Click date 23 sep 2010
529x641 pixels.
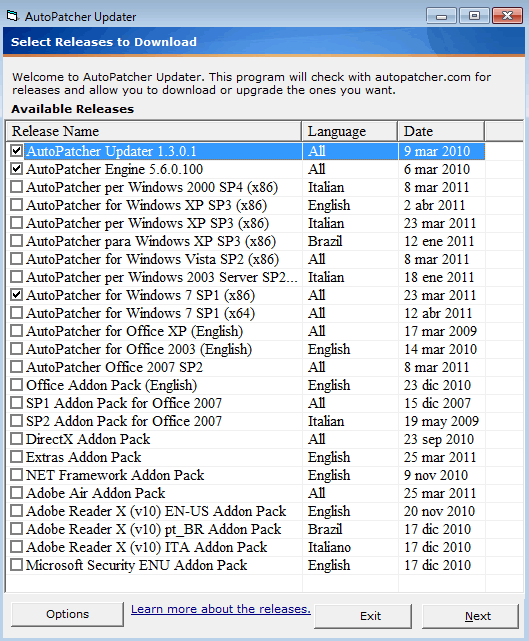coord(439,439)
